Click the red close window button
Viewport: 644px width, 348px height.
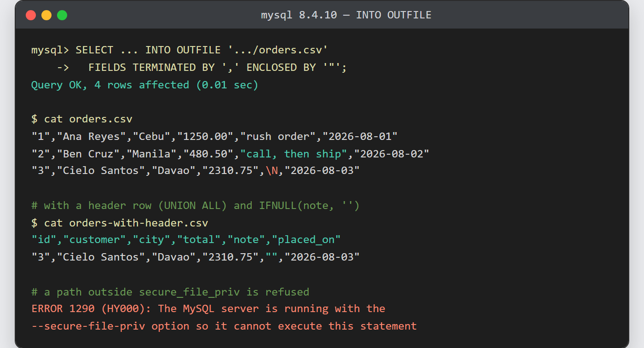pos(31,15)
